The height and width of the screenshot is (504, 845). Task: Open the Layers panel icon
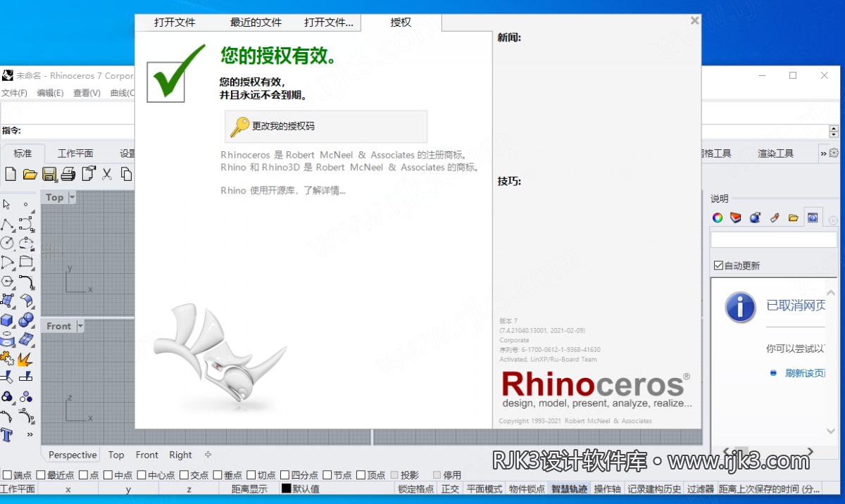coord(736,218)
